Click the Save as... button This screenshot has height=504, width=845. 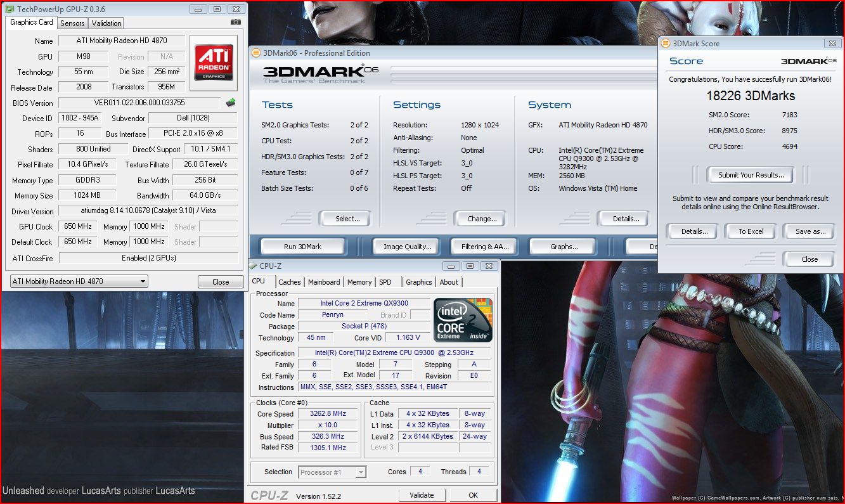click(x=810, y=231)
